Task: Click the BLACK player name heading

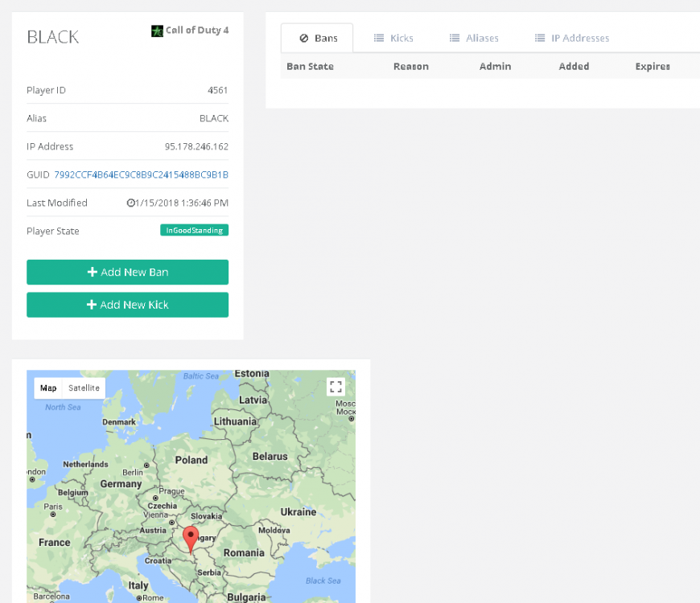Action: coord(52,37)
